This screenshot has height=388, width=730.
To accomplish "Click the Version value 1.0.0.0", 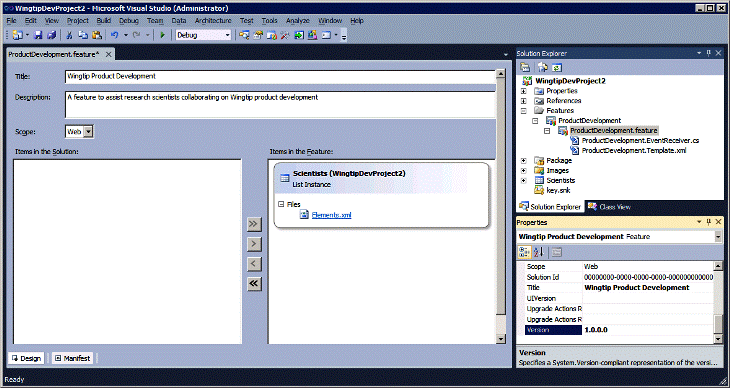I will coord(596,330).
